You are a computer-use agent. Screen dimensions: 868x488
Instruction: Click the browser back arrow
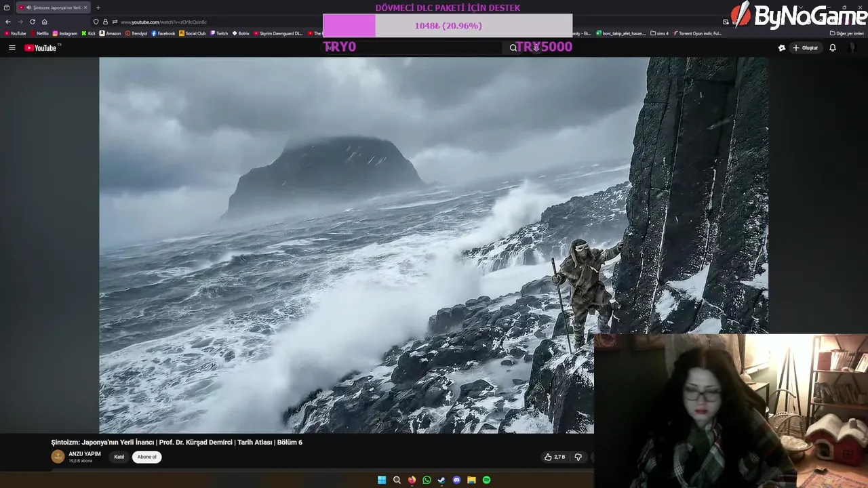[x=7, y=22]
